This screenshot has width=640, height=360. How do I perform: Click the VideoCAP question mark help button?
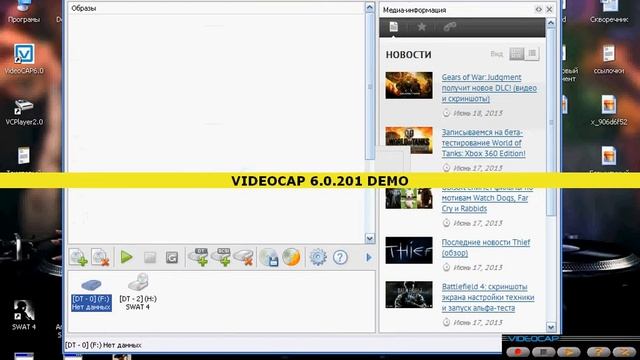pyautogui.click(x=598, y=351)
